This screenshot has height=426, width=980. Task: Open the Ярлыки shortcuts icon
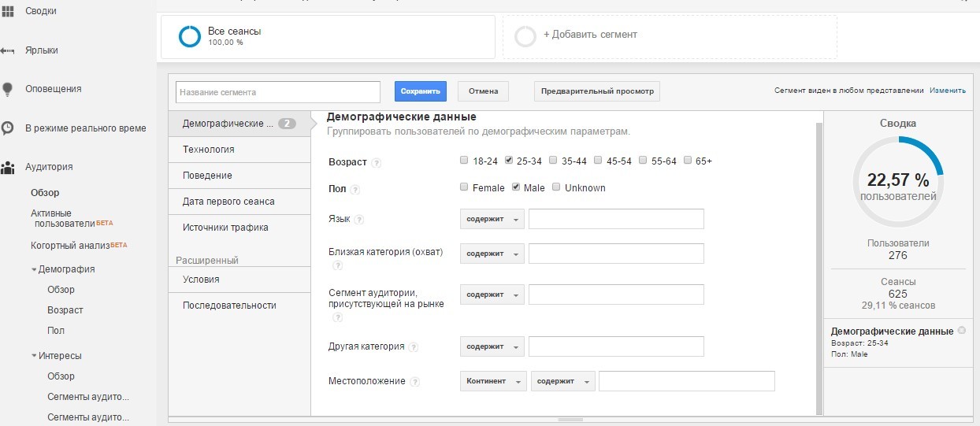[x=8, y=50]
